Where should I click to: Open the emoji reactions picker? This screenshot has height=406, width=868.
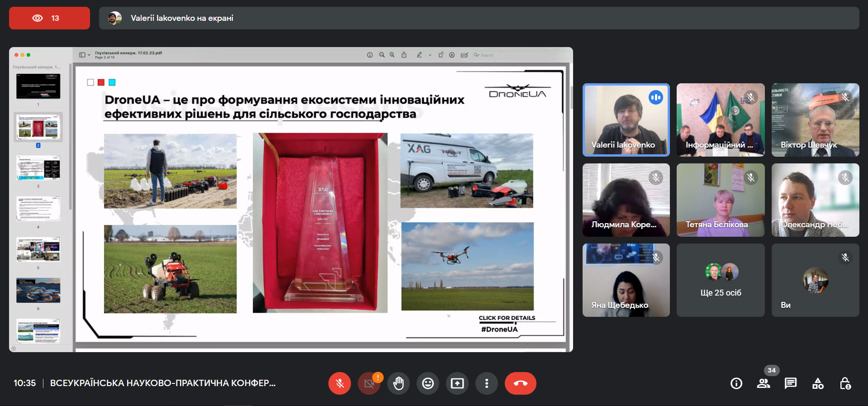click(428, 383)
